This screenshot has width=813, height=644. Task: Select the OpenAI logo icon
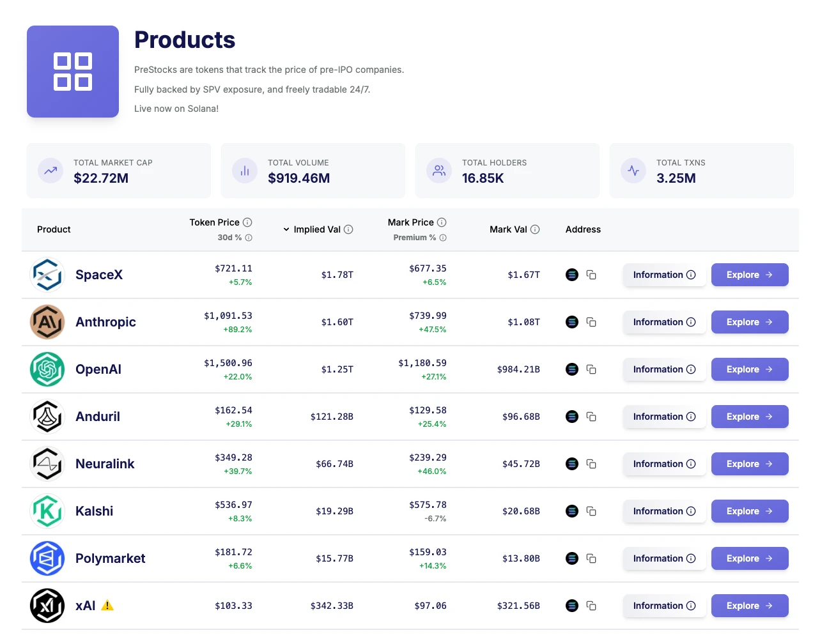click(47, 369)
